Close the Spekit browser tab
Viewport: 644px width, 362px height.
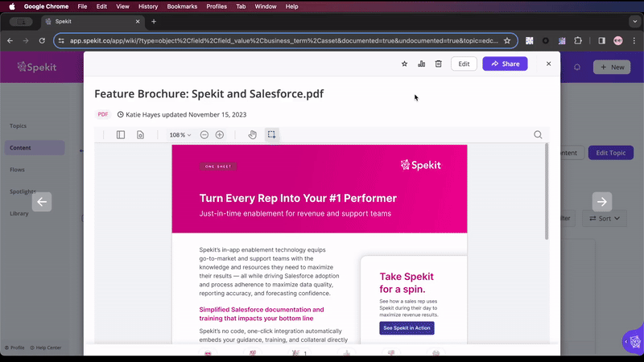pos(138,22)
